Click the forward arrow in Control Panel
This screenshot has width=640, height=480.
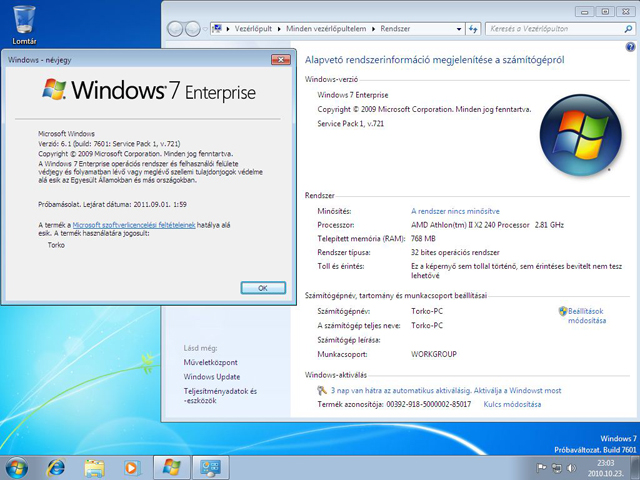coord(192,29)
